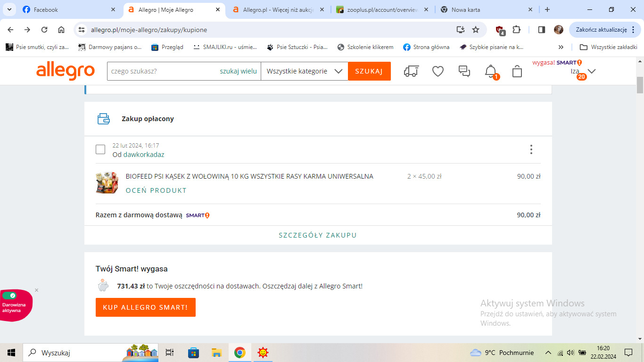Switch to the Nowa karta tab
This screenshot has height=362, width=644.
click(x=487, y=9)
